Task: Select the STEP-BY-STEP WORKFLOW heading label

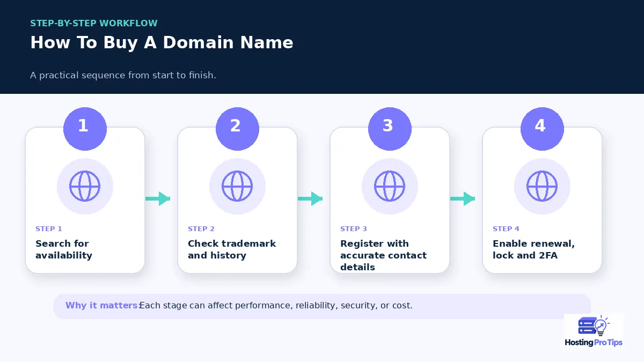Action: 94,23
